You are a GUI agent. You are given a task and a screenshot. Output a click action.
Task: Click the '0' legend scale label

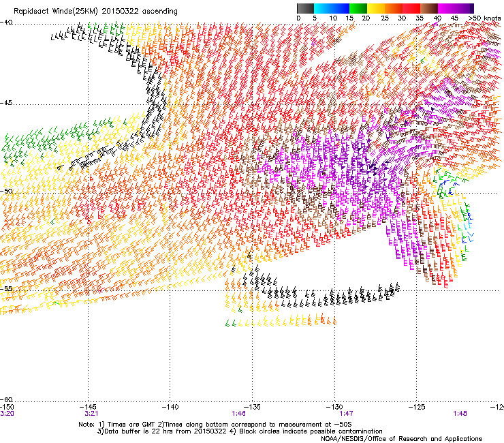pos(298,18)
